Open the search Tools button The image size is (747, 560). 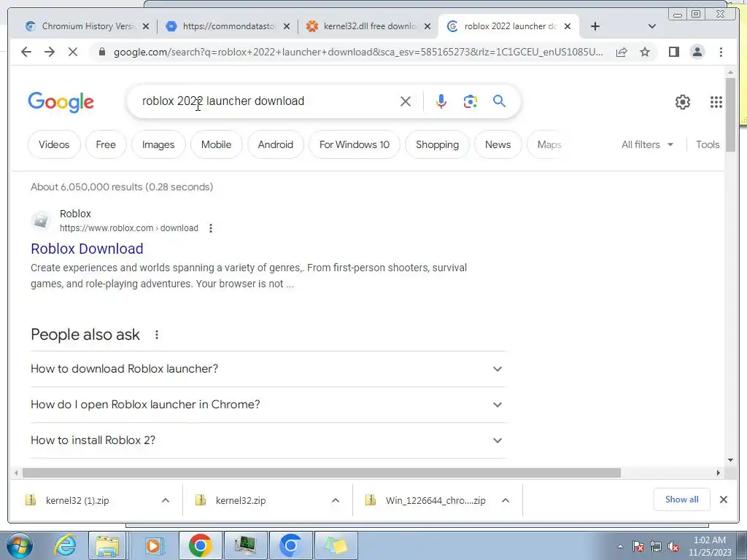point(708,144)
